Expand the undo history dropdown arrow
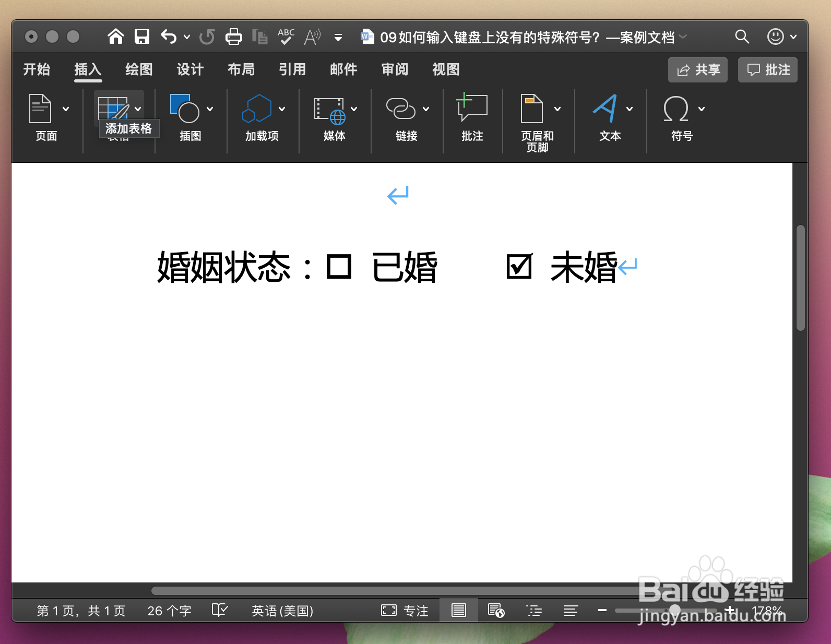 tap(187, 37)
